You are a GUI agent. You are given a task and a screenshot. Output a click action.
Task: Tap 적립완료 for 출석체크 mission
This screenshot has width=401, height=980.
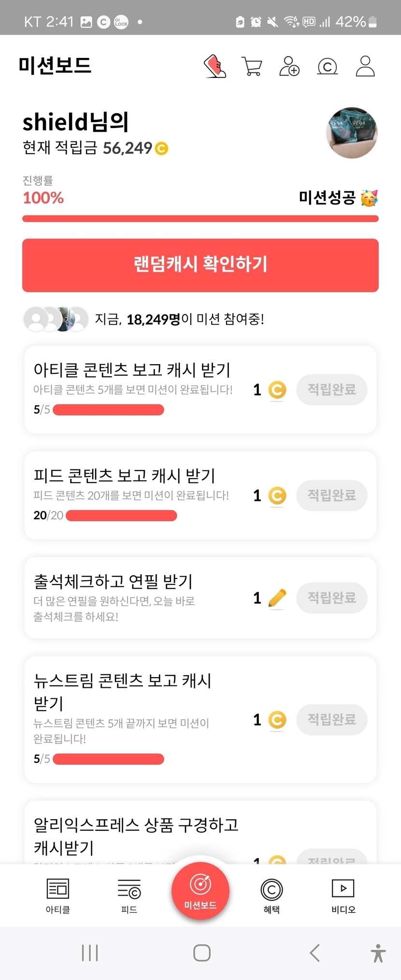(332, 598)
